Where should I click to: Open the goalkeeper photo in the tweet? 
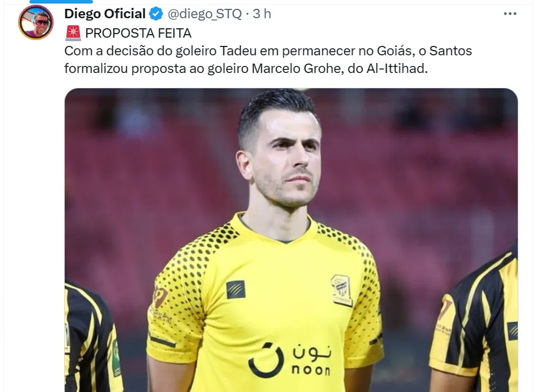click(291, 240)
